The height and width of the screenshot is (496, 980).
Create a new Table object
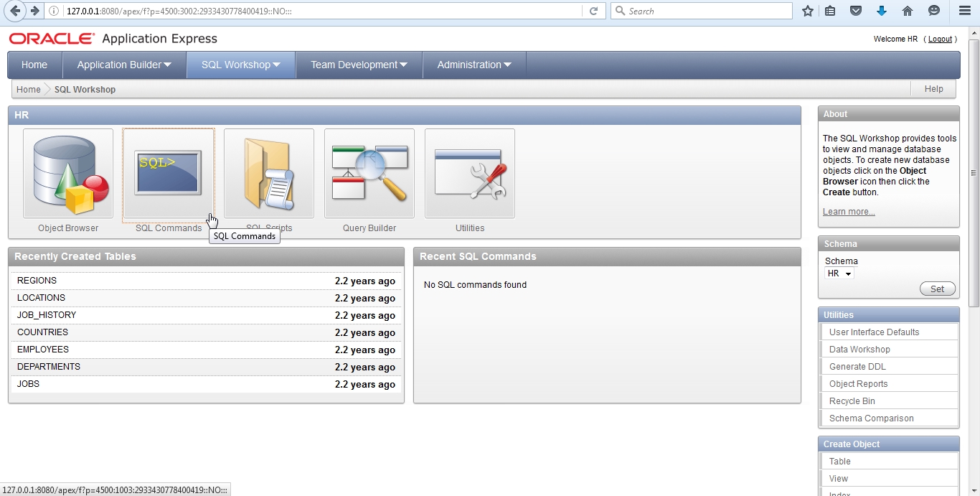889,462
